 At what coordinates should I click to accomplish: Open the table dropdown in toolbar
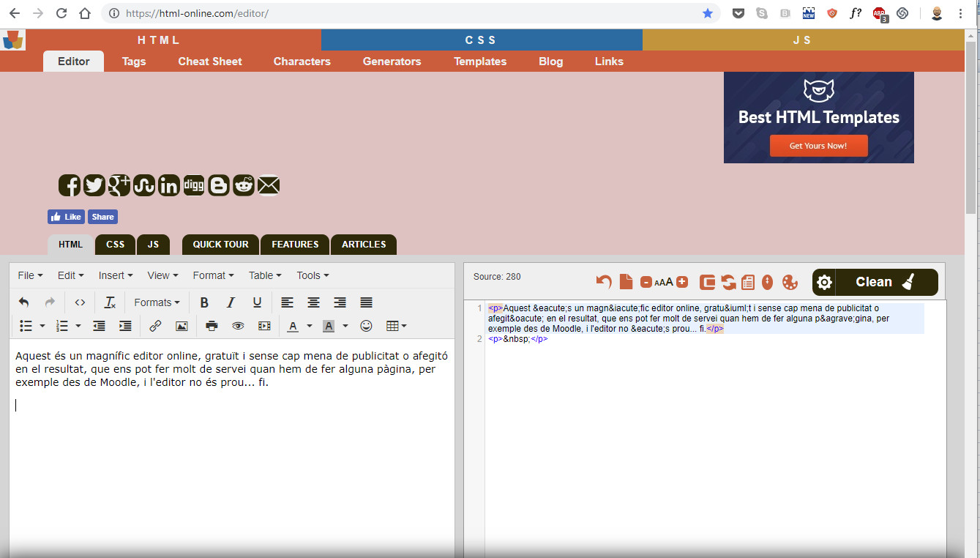(x=396, y=326)
